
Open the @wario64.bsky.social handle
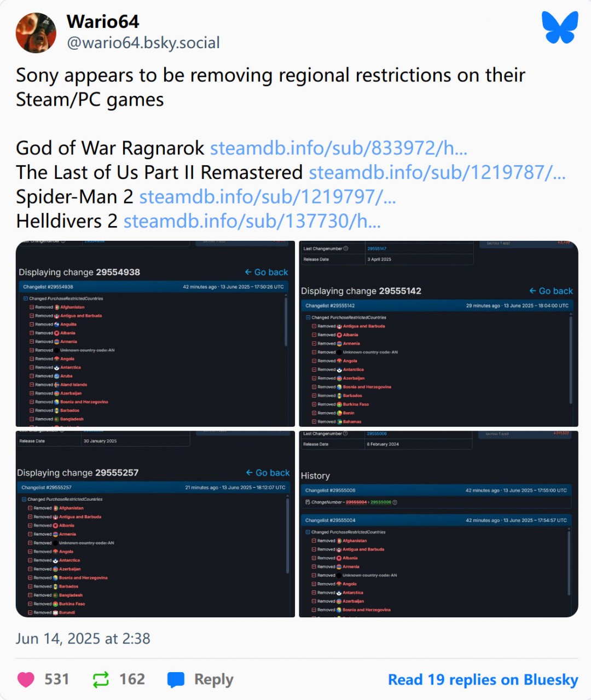tap(143, 43)
